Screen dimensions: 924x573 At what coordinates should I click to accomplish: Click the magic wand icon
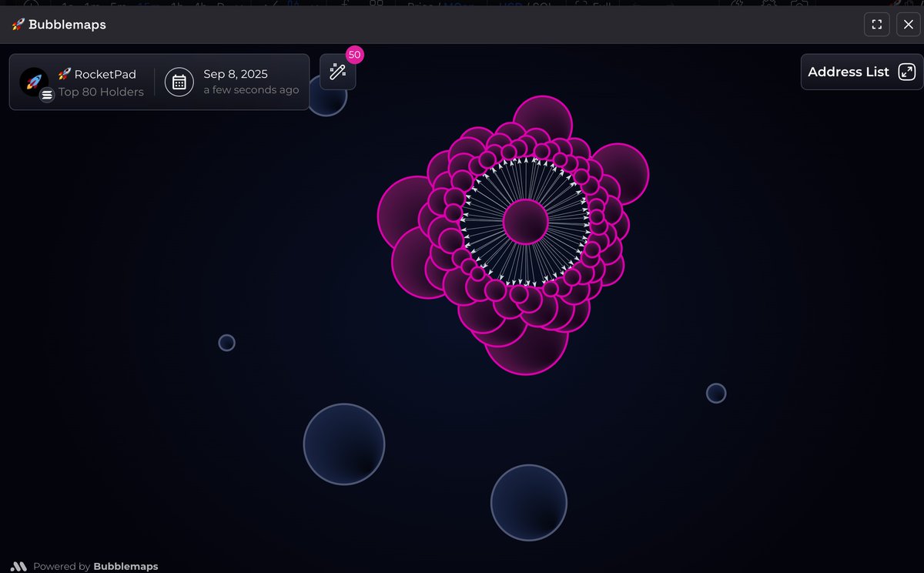click(x=337, y=72)
